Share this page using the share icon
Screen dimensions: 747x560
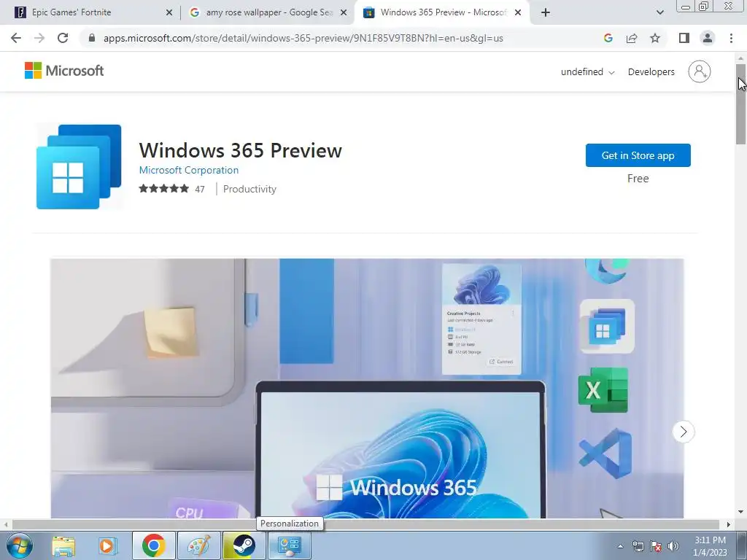pyautogui.click(x=632, y=38)
